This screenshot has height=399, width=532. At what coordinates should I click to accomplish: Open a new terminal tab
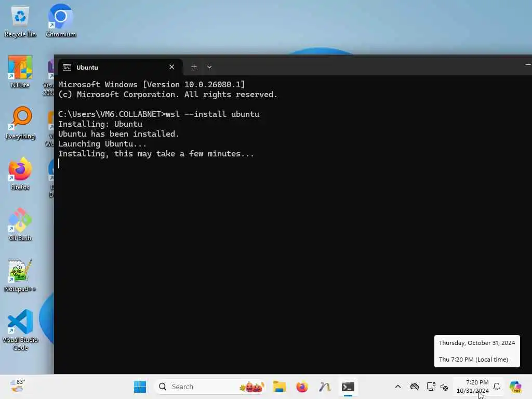click(194, 67)
